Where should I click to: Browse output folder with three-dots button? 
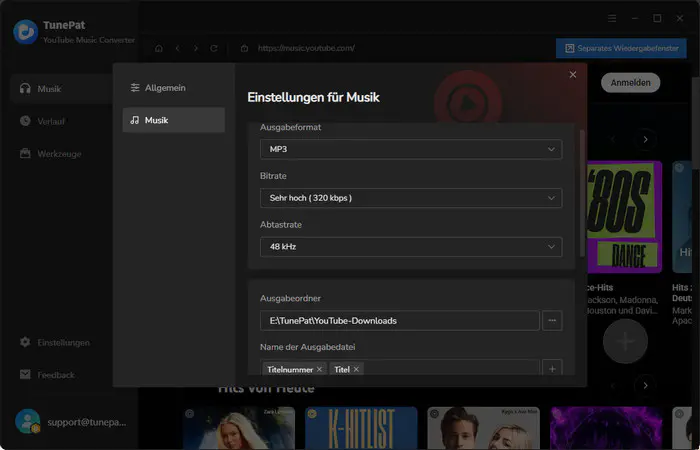(x=552, y=321)
